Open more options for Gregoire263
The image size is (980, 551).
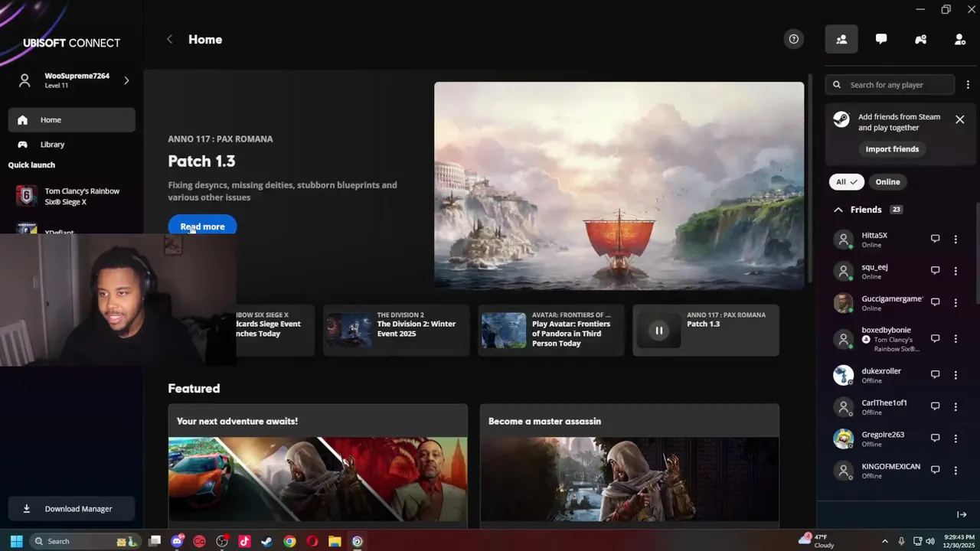coord(955,439)
